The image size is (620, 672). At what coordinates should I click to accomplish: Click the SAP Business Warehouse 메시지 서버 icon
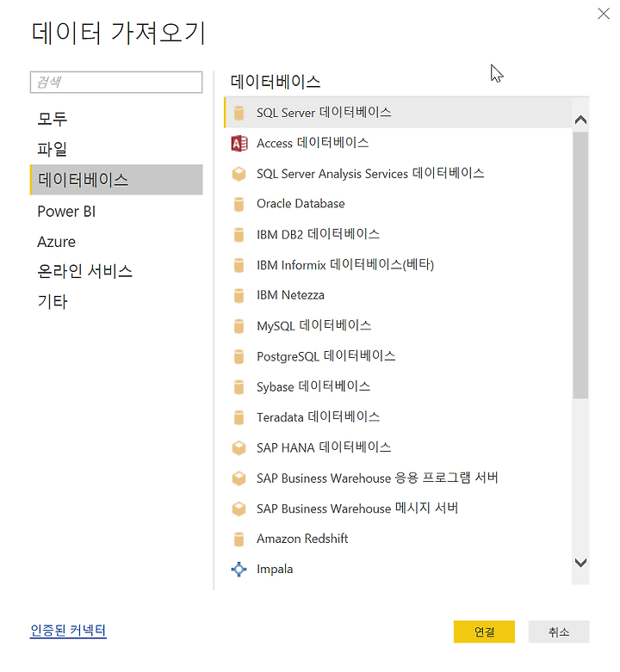coord(239,509)
